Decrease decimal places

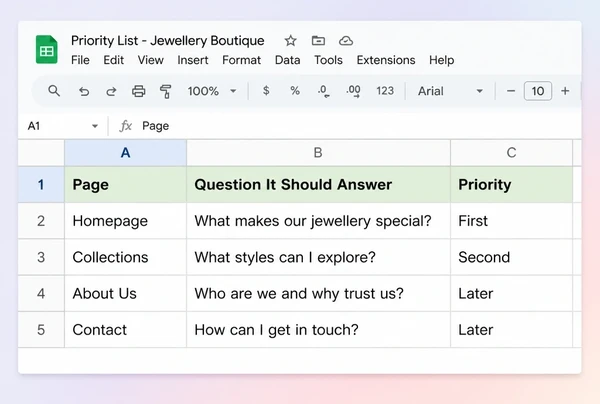click(x=323, y=91)
